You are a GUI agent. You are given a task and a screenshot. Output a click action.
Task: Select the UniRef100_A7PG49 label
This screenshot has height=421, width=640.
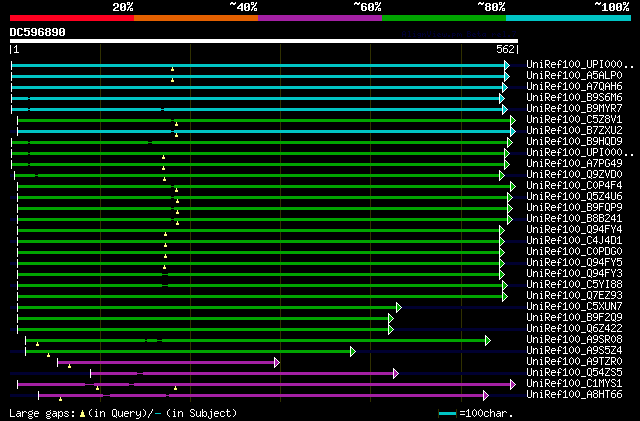[x=574, y=164]
